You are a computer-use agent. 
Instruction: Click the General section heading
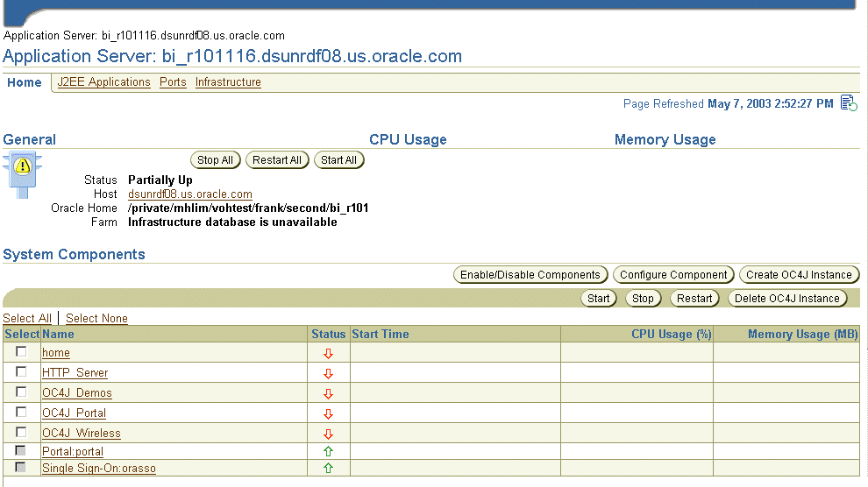(x=29, y=139)
